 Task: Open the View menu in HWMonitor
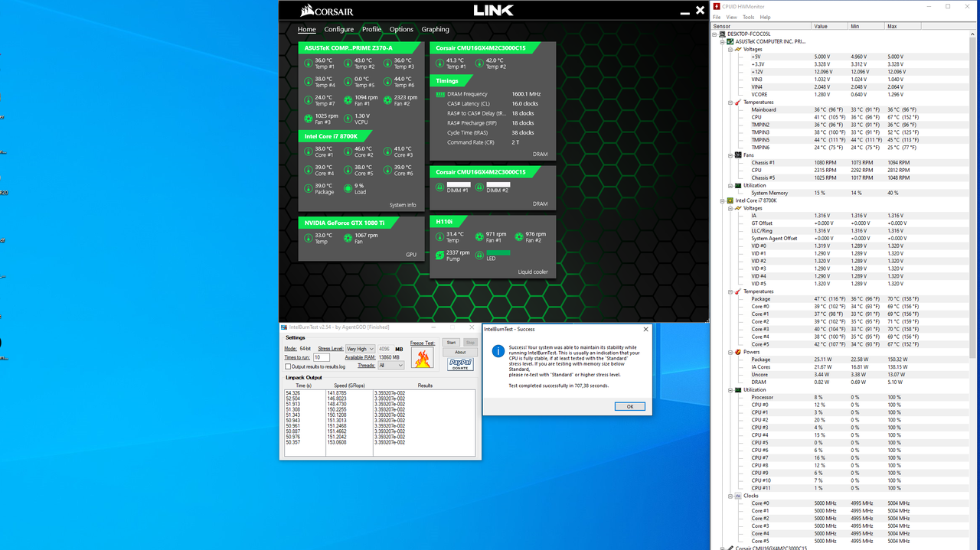click(x=732, y=17)
